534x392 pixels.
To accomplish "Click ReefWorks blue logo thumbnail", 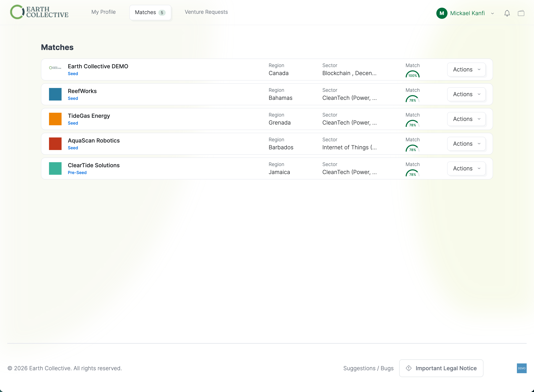I will [x=55, y=94].
